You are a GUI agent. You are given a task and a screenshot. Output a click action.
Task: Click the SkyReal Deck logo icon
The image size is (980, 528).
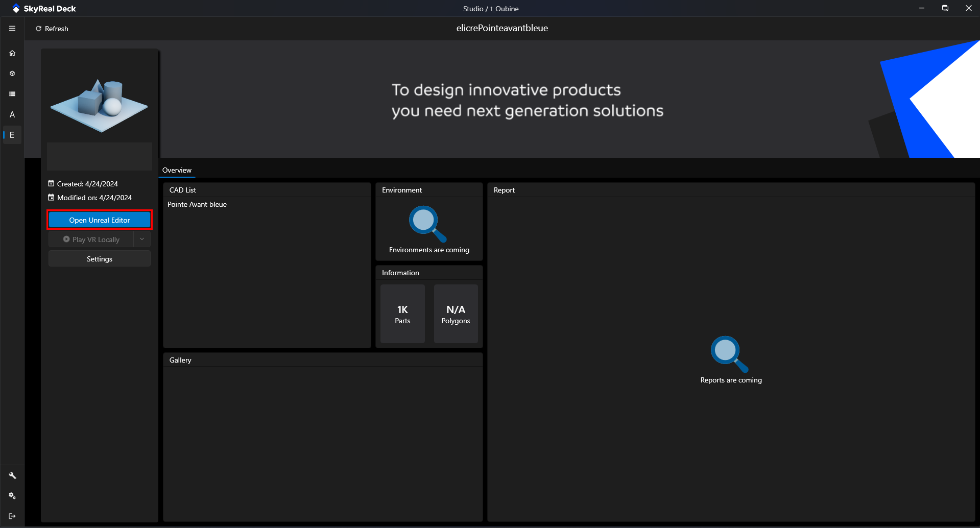pyautogui.click(x=16, y=9)
